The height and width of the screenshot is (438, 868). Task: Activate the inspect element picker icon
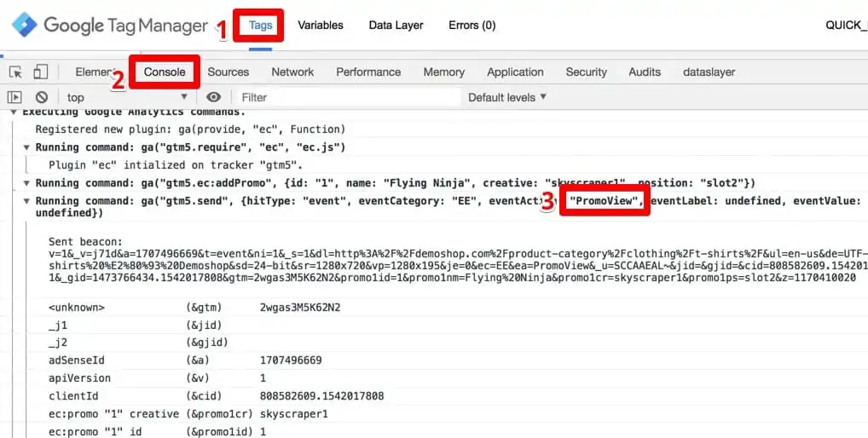[x=15, y=72]
